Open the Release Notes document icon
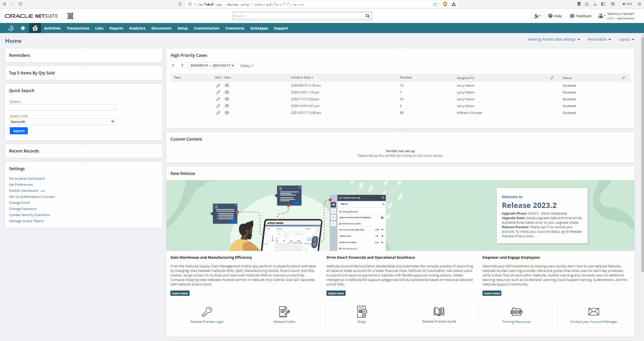The height and width of the screenshot is (341, 644). point(284,312)
